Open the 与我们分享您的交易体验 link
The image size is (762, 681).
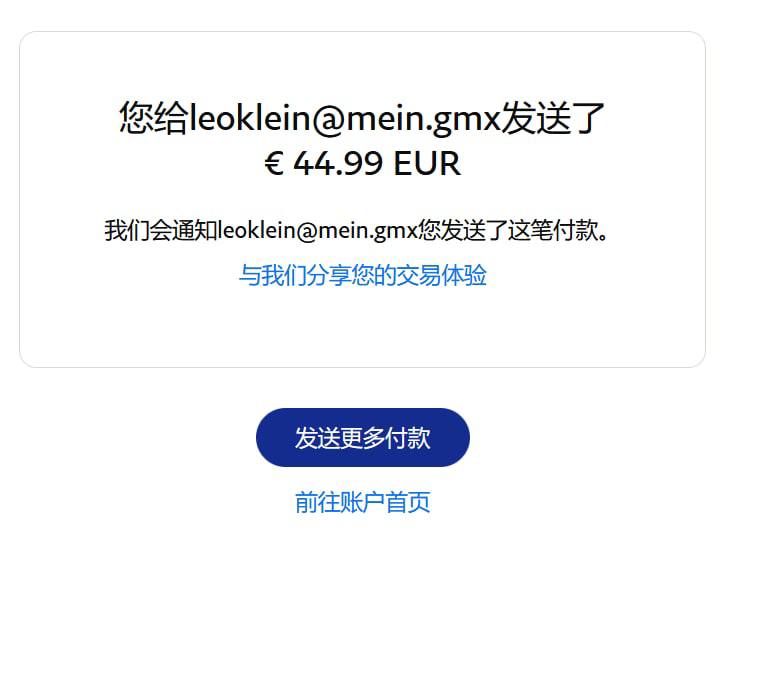point(363,275)
